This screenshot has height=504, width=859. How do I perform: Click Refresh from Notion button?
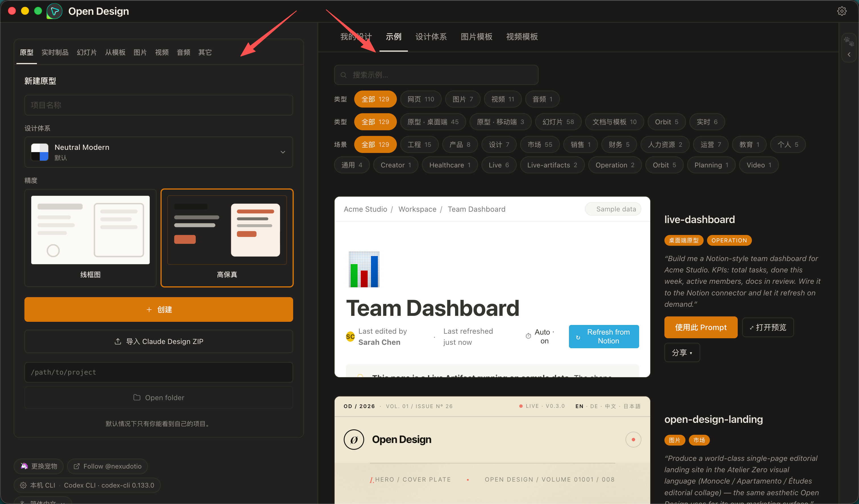604,336
